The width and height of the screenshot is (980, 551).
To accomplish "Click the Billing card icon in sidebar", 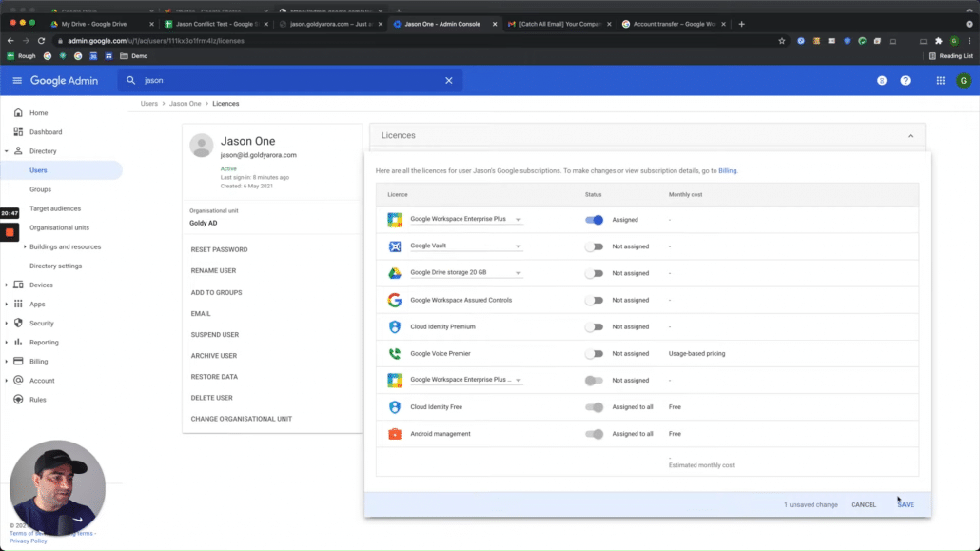I will pos(18,361).
